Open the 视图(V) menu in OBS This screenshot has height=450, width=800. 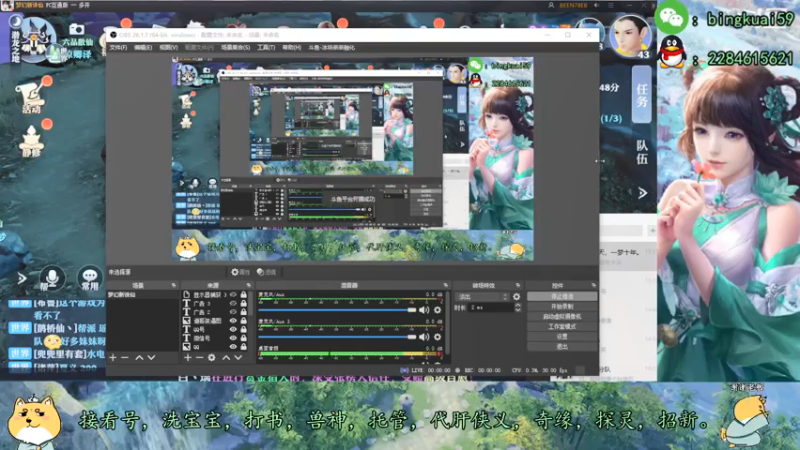point(168,47)
